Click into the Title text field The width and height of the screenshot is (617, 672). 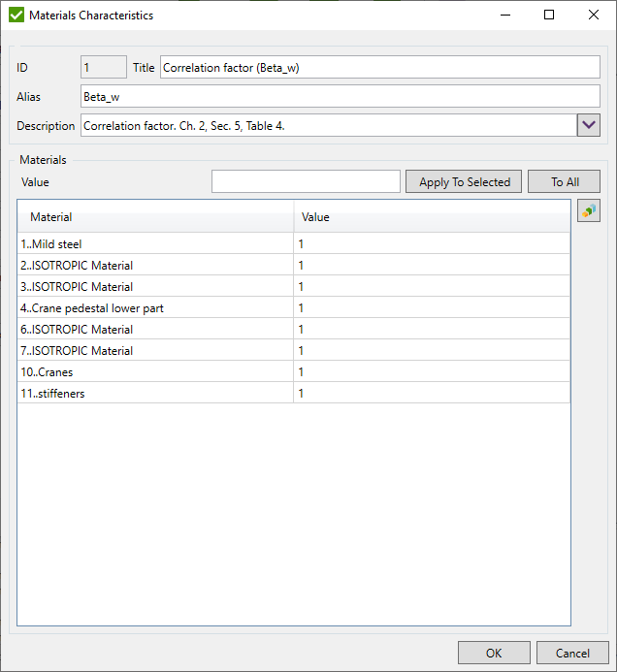[x=379, y=67]
